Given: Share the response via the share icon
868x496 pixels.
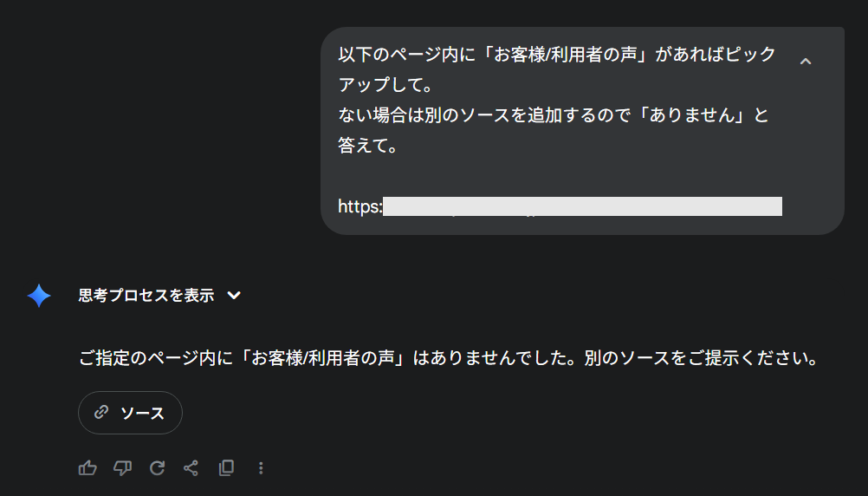Looking at the screenshot, I should pos(191,468).
